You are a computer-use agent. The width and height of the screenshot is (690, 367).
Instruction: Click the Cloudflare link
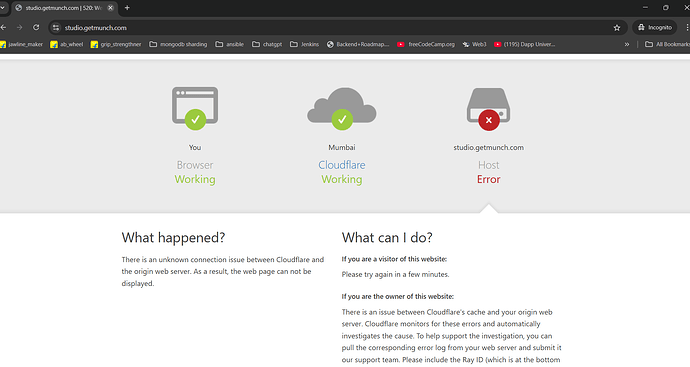tap(341, 165)
